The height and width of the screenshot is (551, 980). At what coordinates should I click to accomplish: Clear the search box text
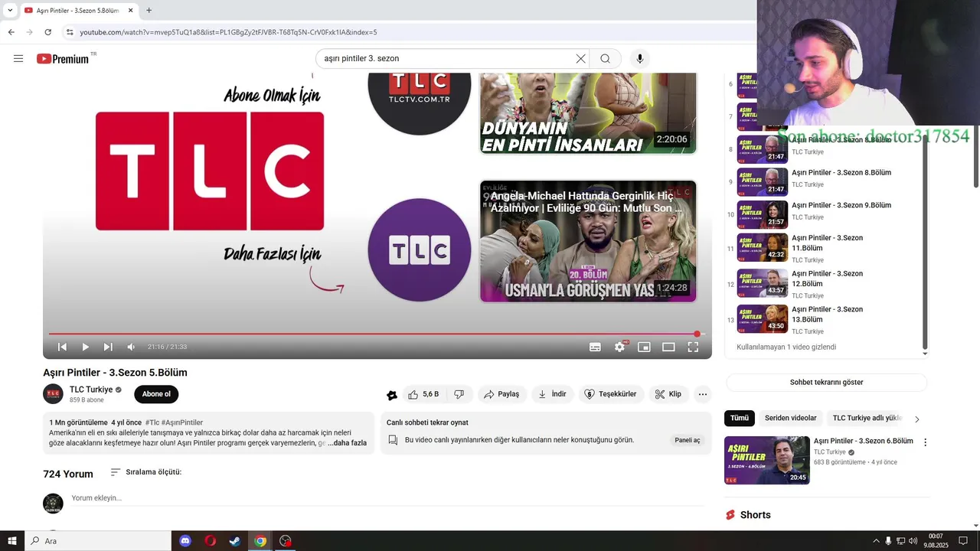[580, 59]
